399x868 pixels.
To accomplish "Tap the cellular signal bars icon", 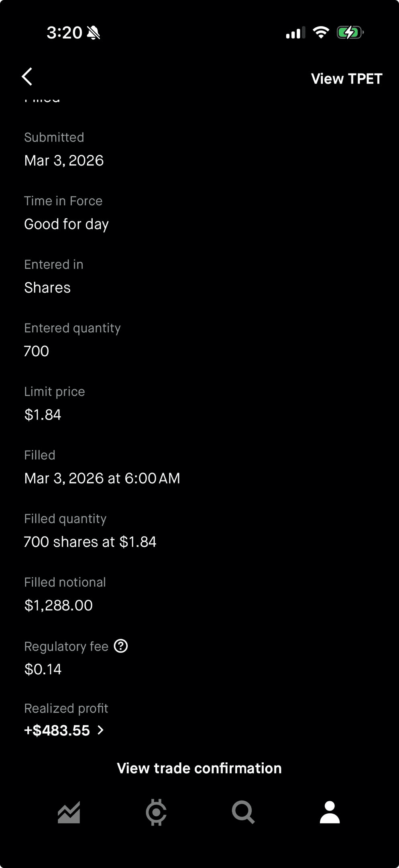I will (295, 33).
